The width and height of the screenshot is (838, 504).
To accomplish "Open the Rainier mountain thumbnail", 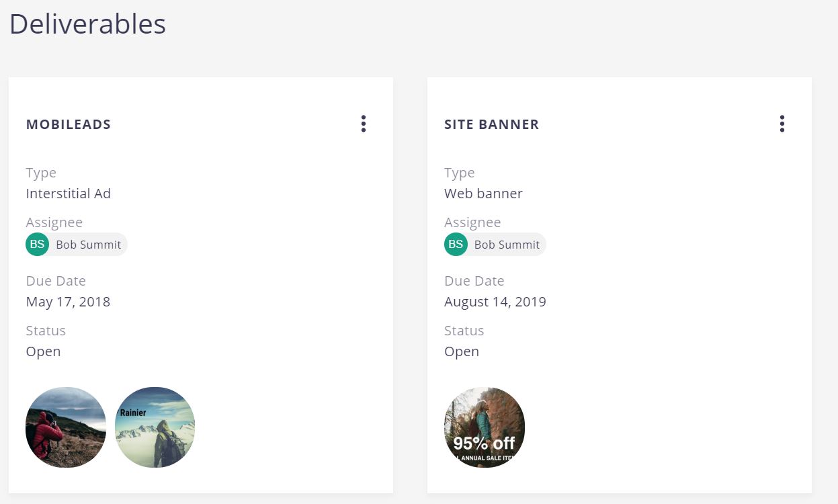I will pyautogui.click(x=155, y=427).
